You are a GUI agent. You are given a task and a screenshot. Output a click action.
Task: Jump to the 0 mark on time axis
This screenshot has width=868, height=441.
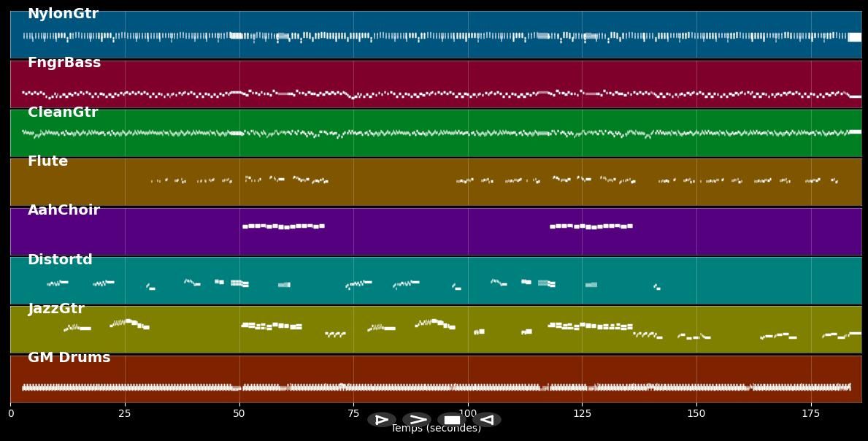[x=10, y=413]
